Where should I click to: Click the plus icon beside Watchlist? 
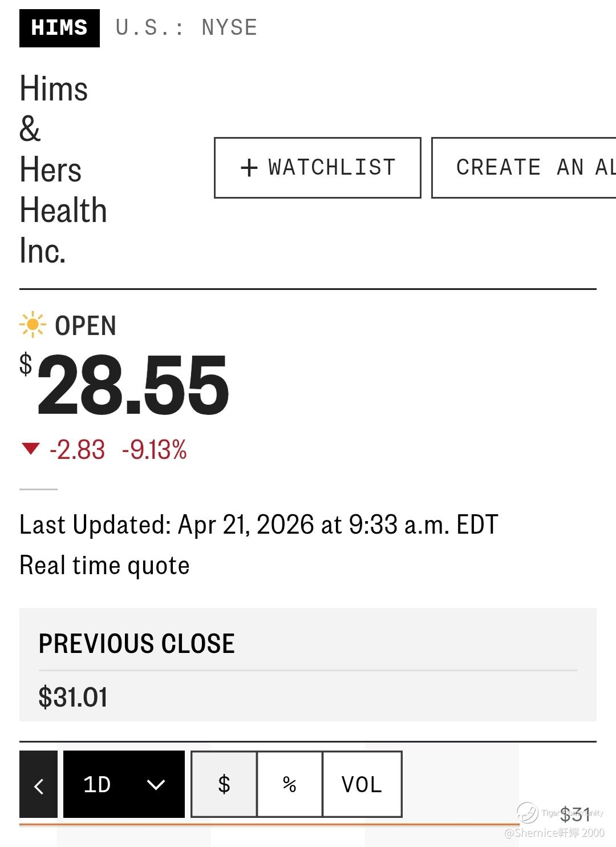click(249, 168)
